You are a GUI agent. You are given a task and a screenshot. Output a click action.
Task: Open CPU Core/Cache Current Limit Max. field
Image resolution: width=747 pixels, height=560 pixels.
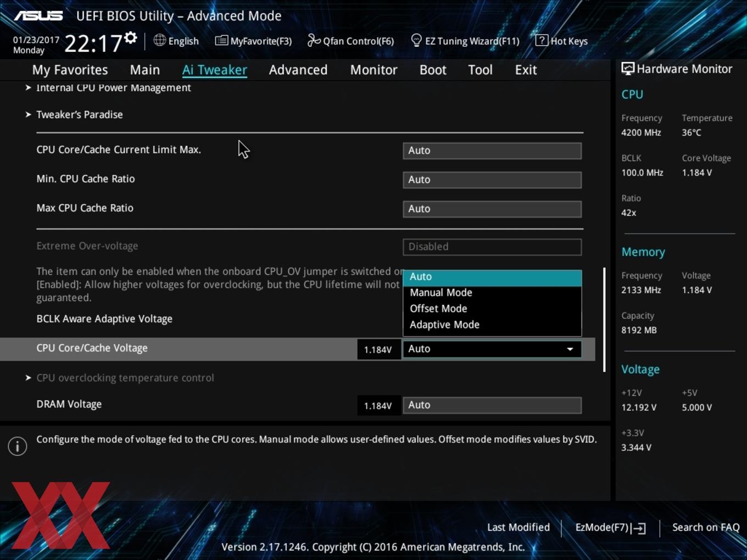click(x=492, y=150)
